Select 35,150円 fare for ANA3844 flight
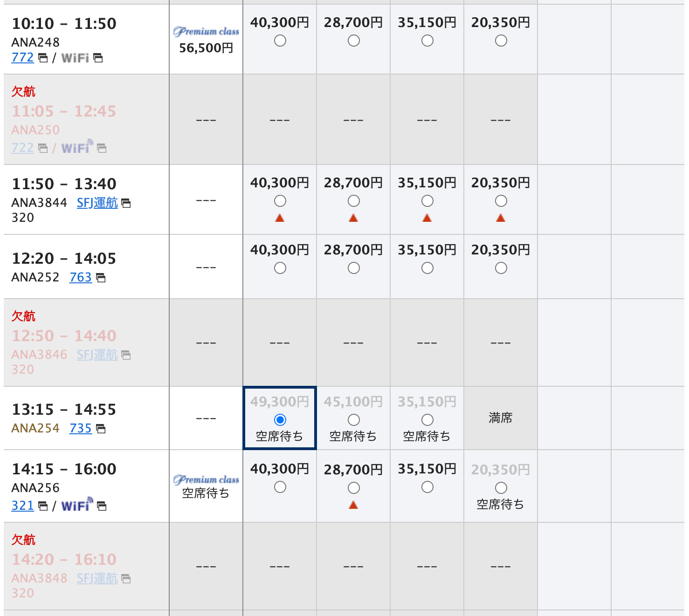Viewport: 689px width, 616px height. coord(427,201)
